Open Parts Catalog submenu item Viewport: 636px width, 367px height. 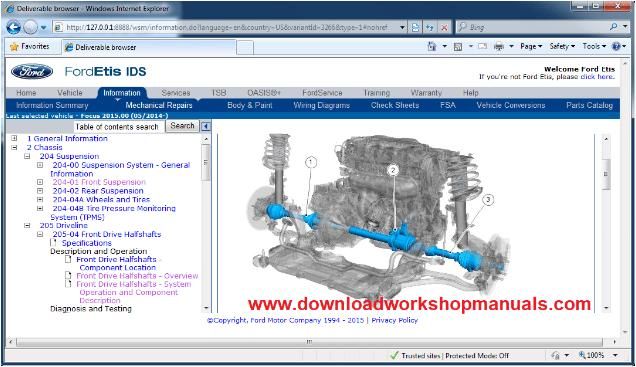[589, 105]
